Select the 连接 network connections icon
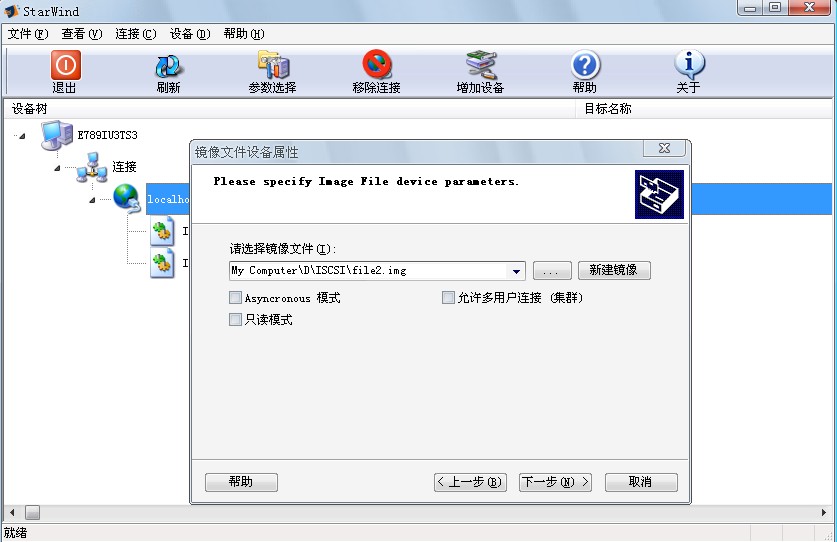 click(x=92, y=167)
